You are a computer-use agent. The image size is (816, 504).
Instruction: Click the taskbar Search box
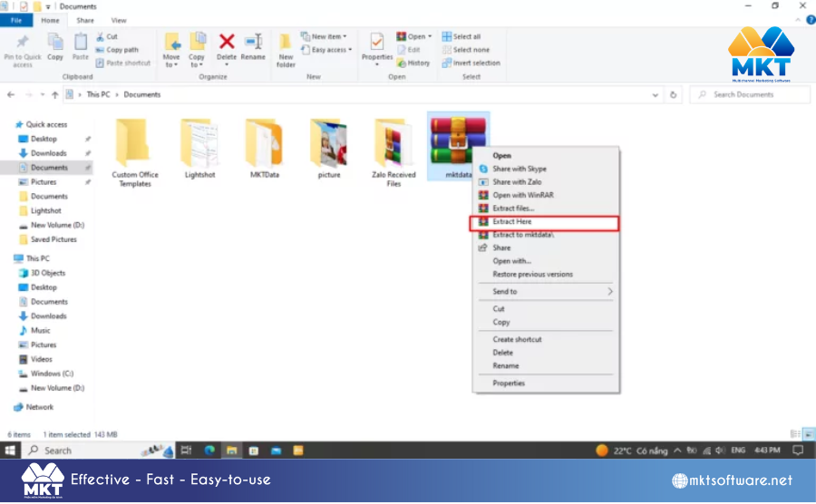click(98, 451)
